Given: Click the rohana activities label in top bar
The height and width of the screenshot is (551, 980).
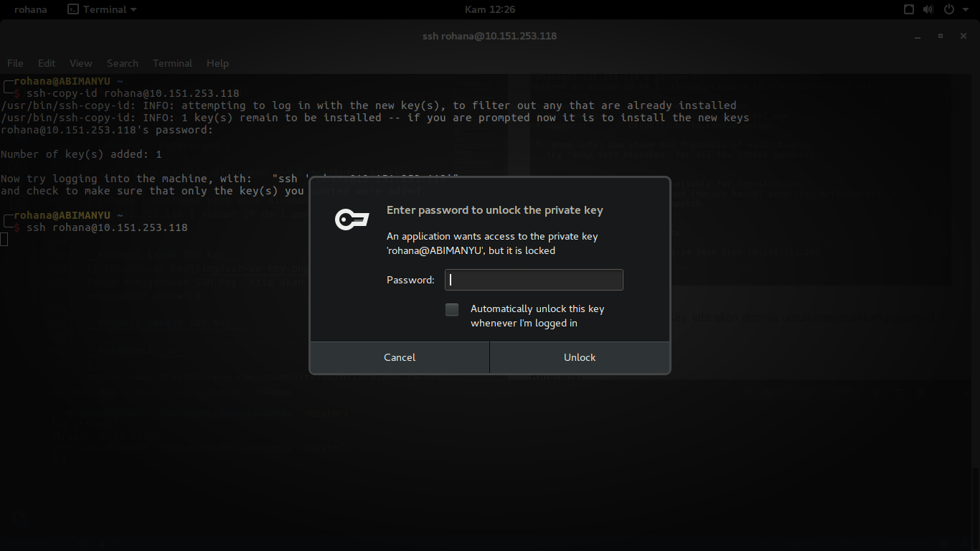Looking at the screenshot, I should point(30,9).
